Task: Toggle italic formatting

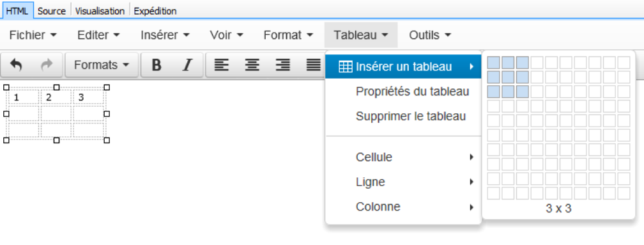Action: [x=187, y=65]
